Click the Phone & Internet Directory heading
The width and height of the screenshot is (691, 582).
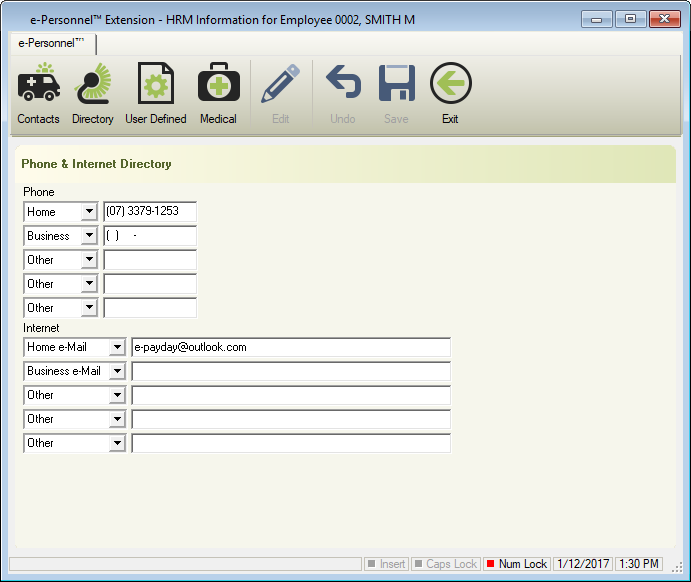click(x=97, y=164)
